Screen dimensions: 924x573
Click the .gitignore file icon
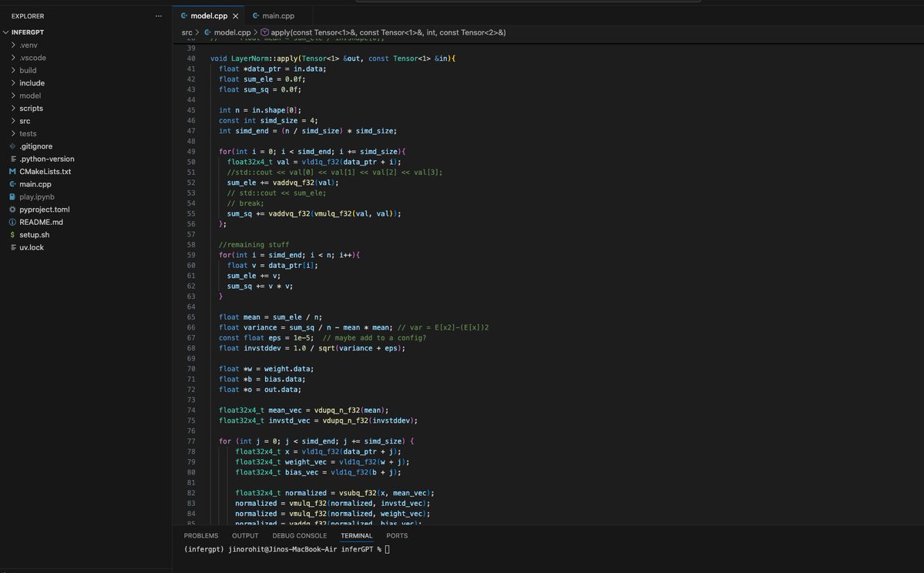tap(12, 146)
